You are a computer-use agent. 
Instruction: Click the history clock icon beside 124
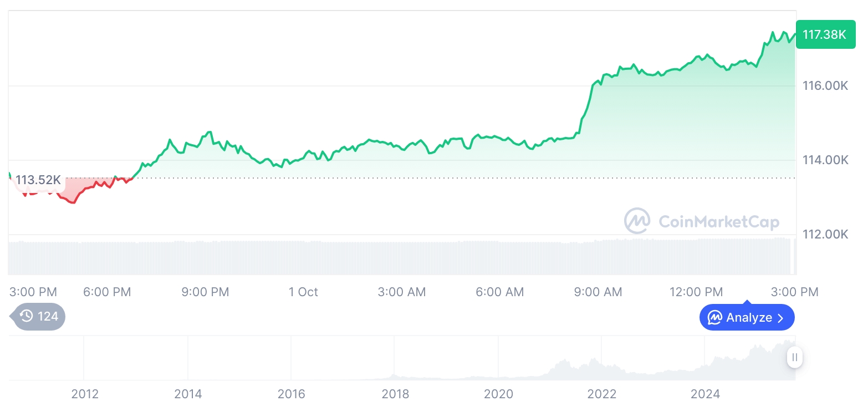coord(26,316)
